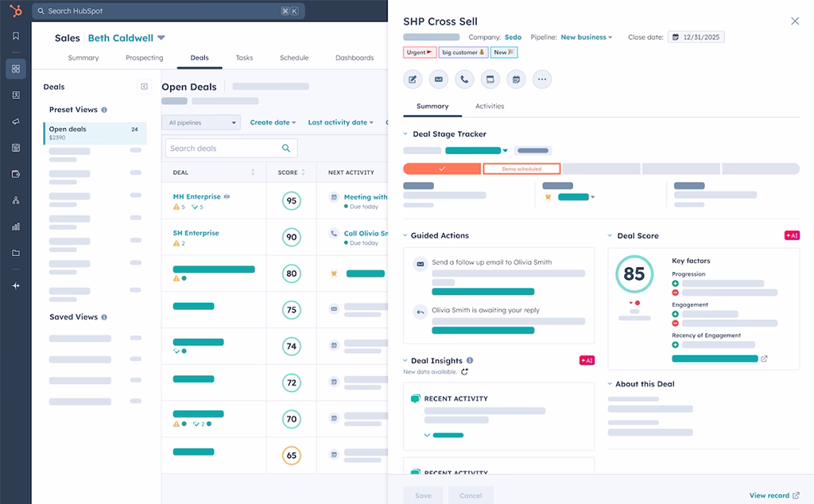The height and width of the screenshot is (504, 814).
Task: Open the Pipeline New business dropdown
Action: 587,37
